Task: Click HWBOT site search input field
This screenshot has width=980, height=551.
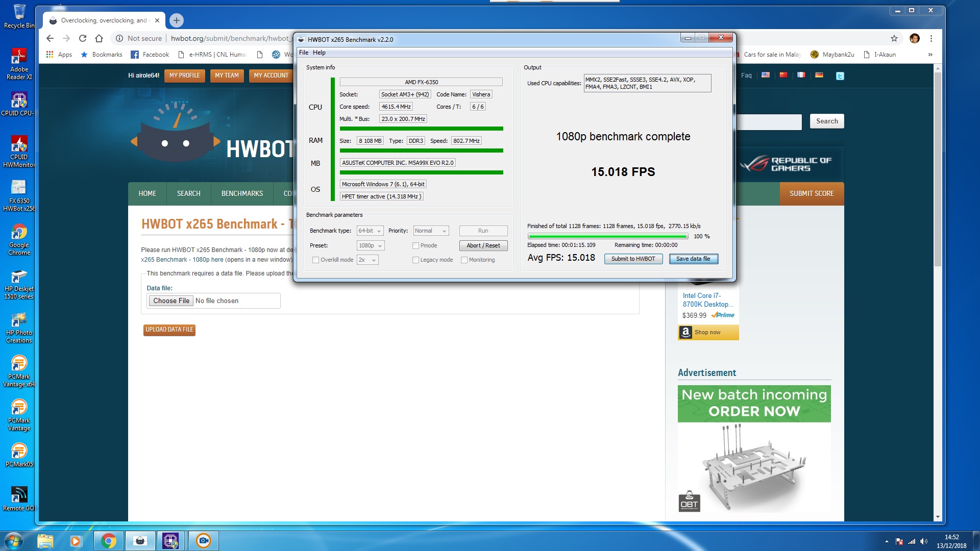Action: click(769, 121)
